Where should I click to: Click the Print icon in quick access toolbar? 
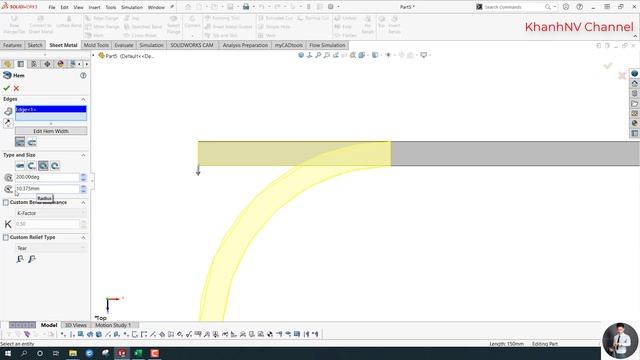click(246, 7)
